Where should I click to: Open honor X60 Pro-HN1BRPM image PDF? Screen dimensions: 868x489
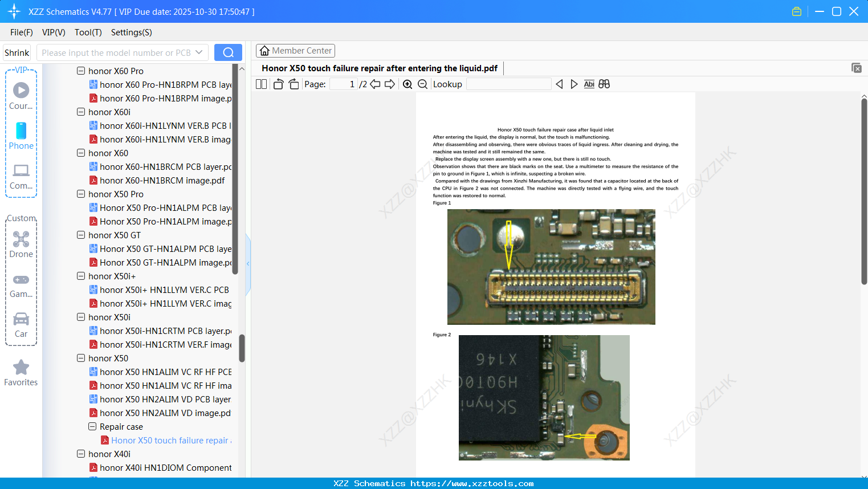click(x=160, y=98)
